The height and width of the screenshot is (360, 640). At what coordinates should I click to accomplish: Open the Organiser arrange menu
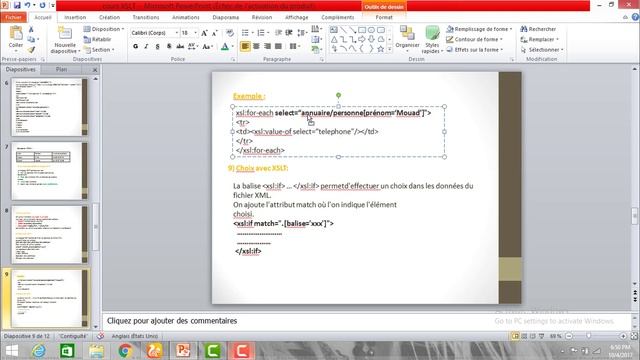407,38
